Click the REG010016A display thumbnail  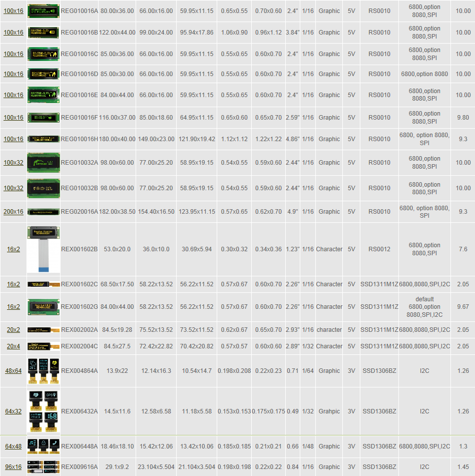tap(44, 10)
